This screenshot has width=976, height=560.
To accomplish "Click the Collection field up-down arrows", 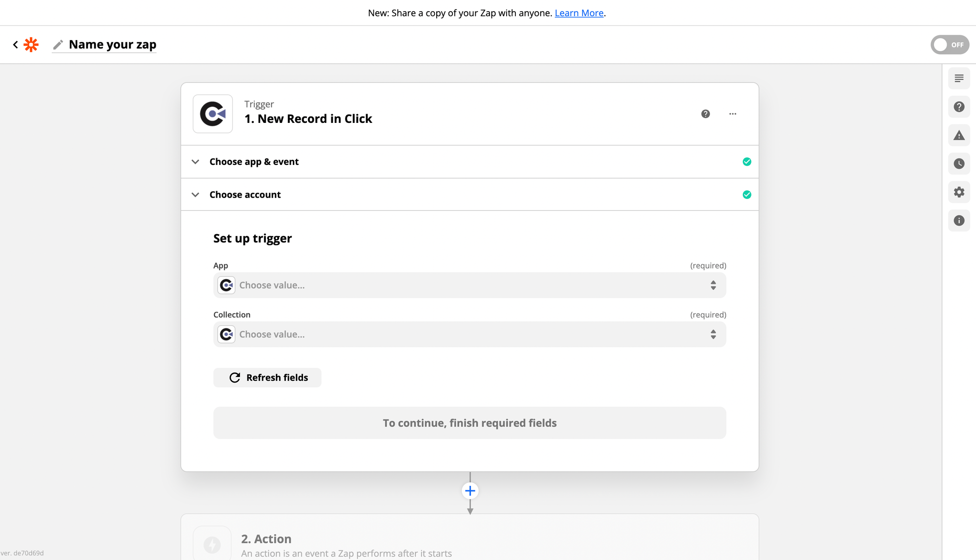I will [713, 335].
